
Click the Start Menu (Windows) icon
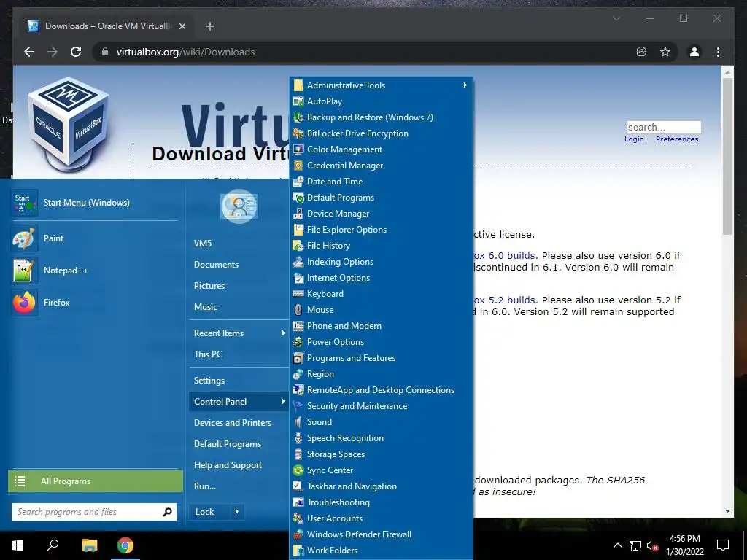click(x=24, y=203)
